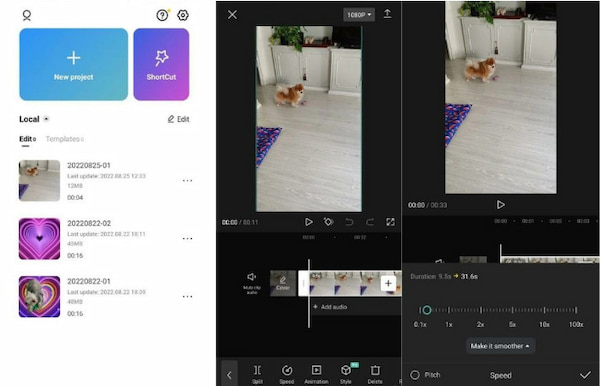Select project title 20220822-01
600x386 pixels.
(x=89, y=281)
